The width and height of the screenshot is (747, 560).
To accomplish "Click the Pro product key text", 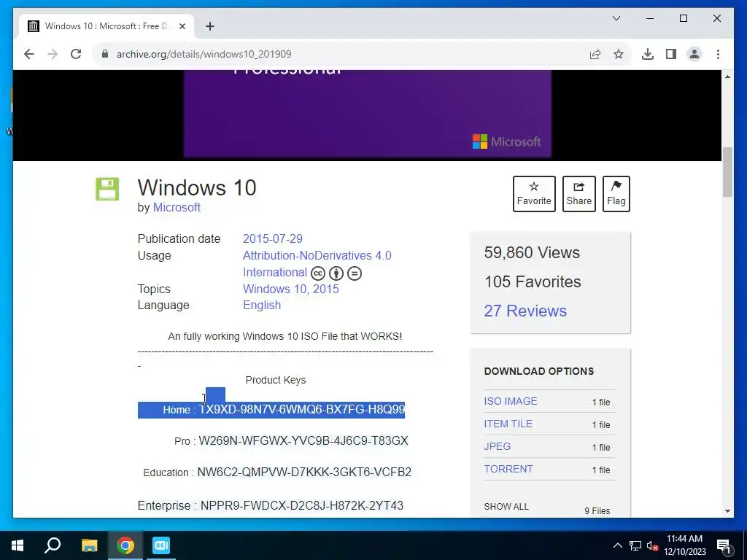I will (303, 441).
